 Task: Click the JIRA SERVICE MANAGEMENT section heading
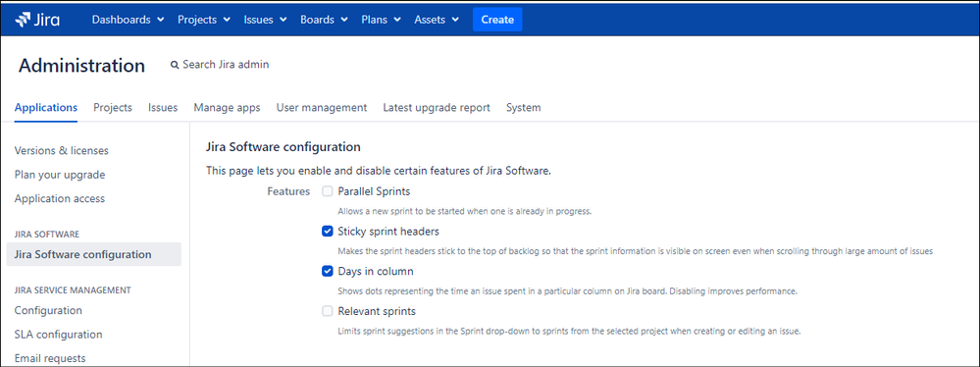click(73, 290)
